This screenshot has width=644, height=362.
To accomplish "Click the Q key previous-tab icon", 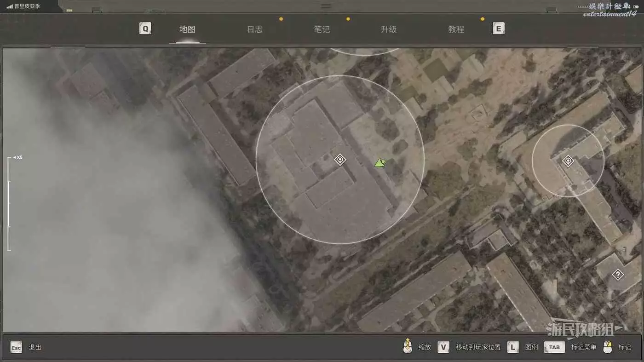I will point(145,29).
